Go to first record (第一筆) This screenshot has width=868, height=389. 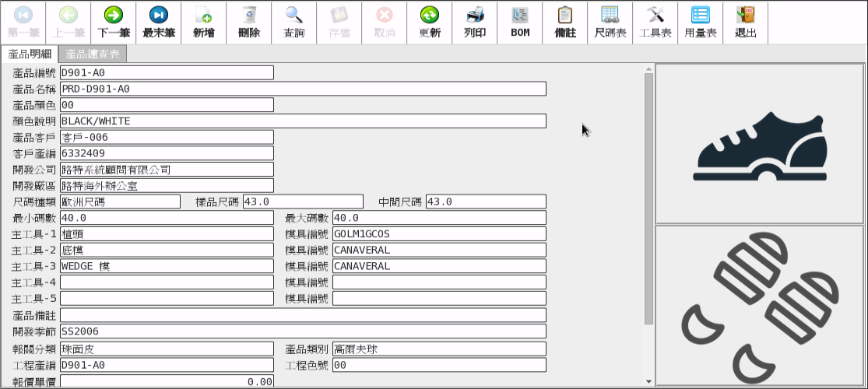tap(23, 23)
